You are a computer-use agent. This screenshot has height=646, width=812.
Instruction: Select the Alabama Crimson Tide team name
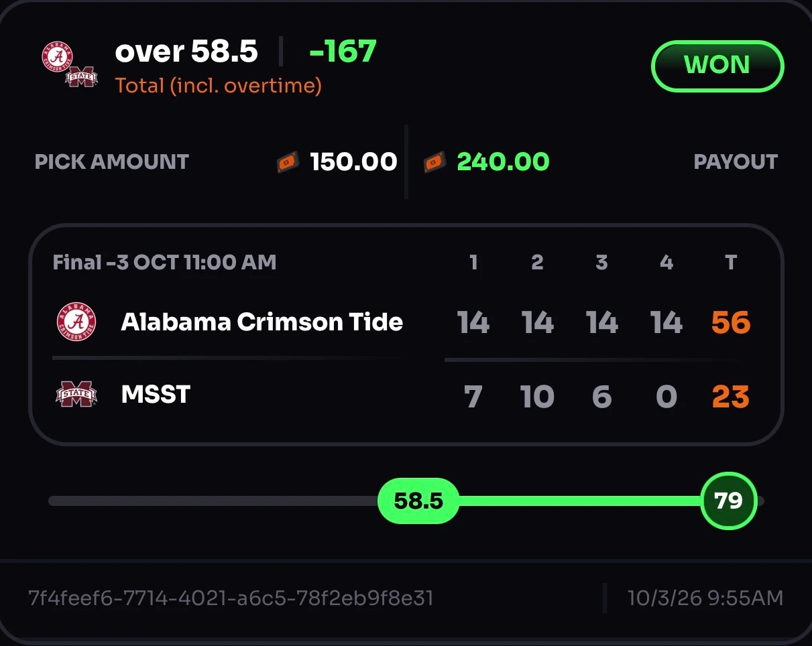tap(262, 322)
